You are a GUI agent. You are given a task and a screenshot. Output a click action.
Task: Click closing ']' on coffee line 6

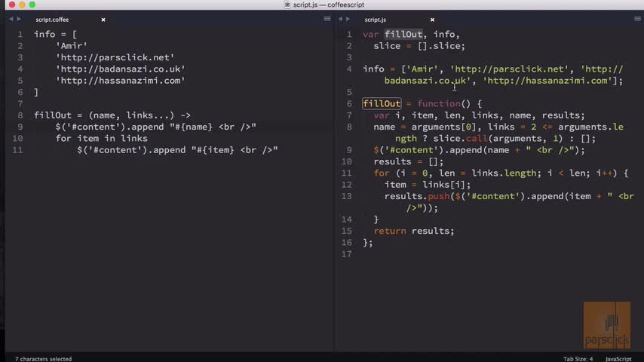point(36,93)
